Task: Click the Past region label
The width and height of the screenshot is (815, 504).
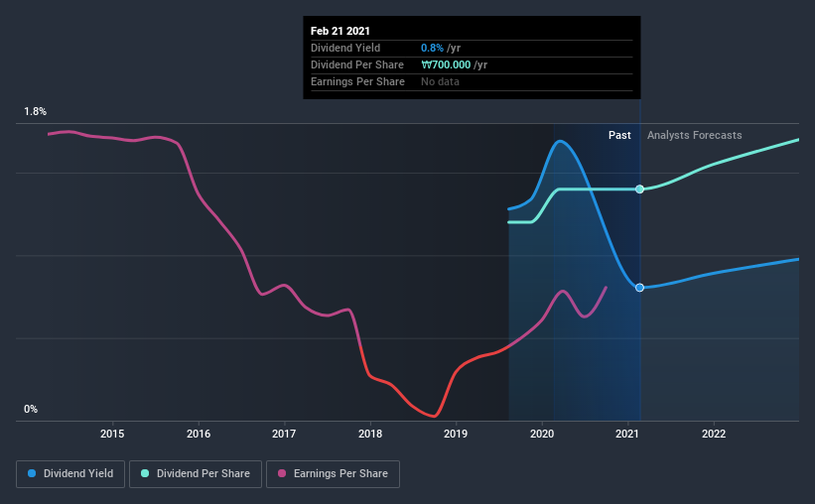Action: (619, 135)
